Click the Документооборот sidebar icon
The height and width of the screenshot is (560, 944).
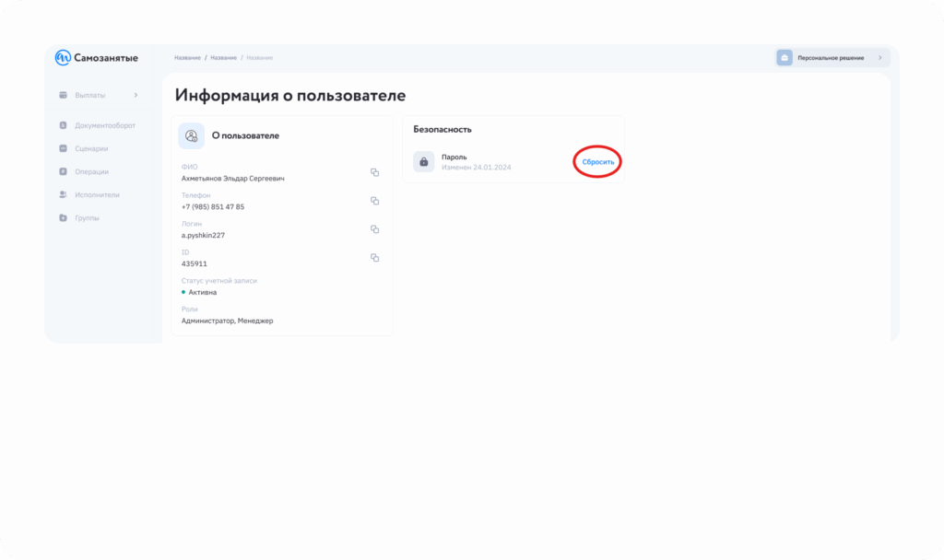[x=63, y=125]
